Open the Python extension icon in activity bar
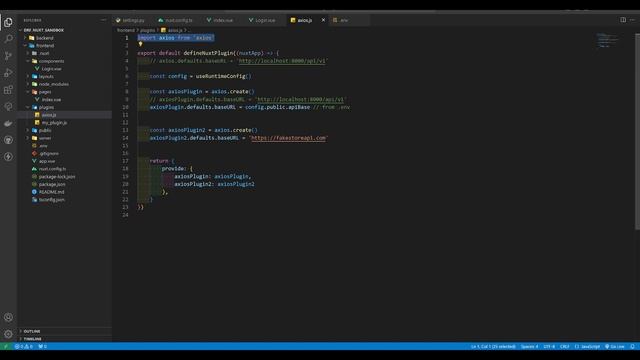The height and width of the screenshot is (360, 640). pos(8,107)
